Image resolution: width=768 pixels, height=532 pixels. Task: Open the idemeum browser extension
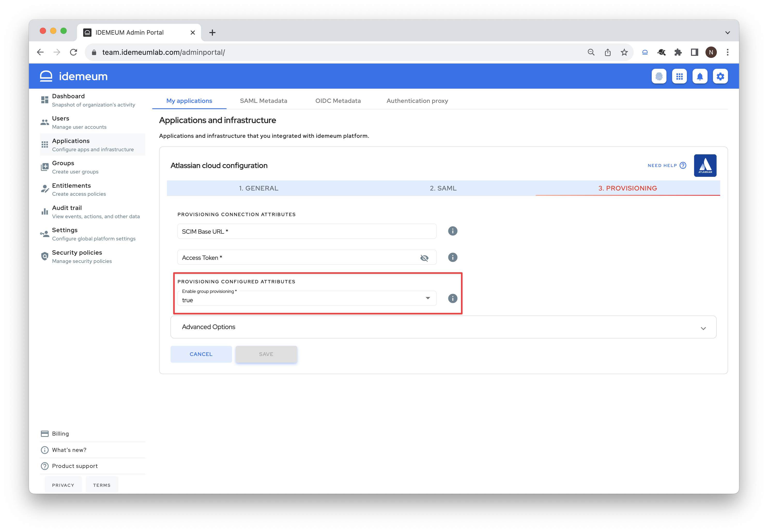pos(645,52)
